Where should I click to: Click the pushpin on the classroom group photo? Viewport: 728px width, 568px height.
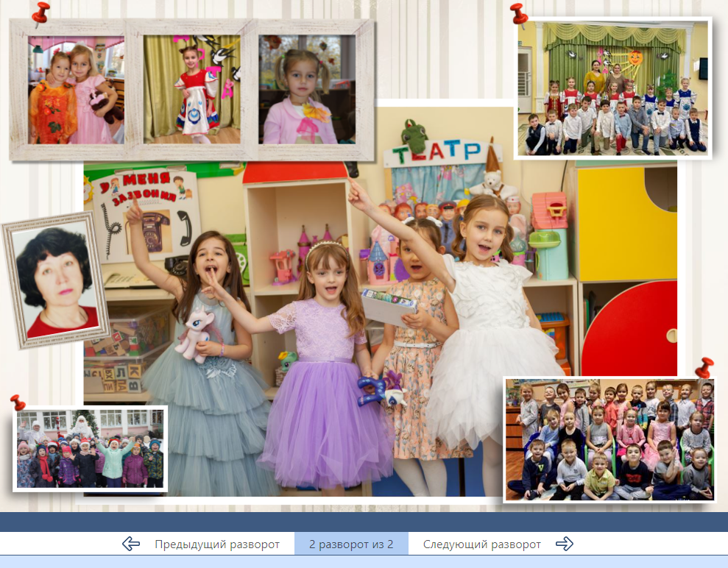(x=704, y=366)
